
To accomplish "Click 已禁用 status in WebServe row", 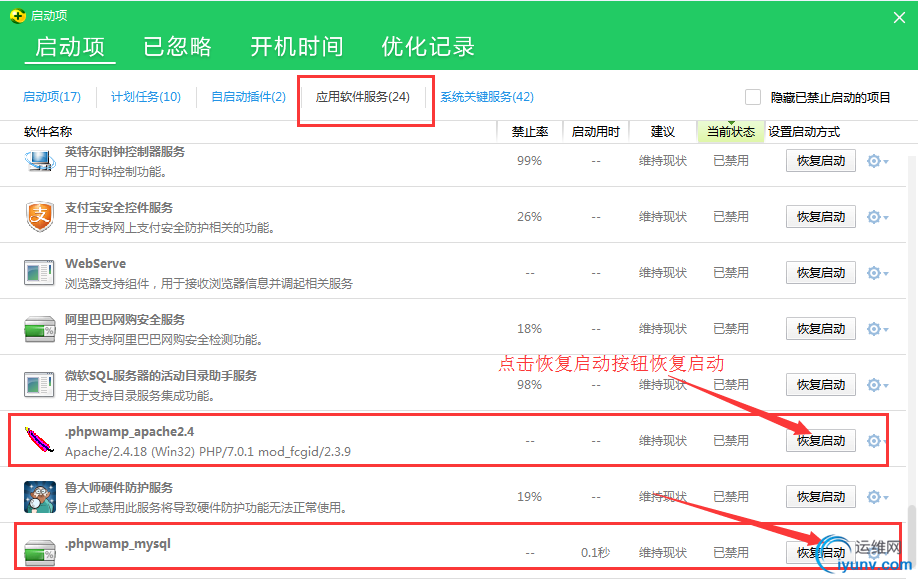I will (731, 273).
